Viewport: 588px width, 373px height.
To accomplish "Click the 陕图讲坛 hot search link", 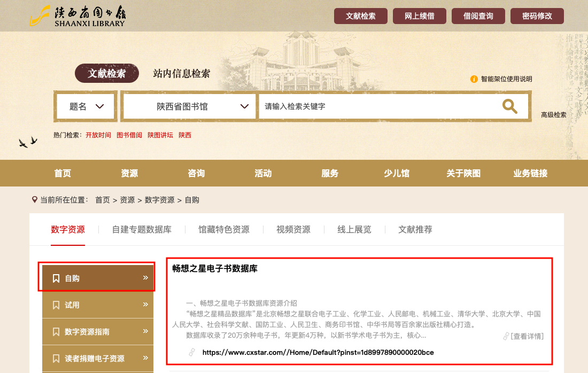I will [x=160, y=135].
